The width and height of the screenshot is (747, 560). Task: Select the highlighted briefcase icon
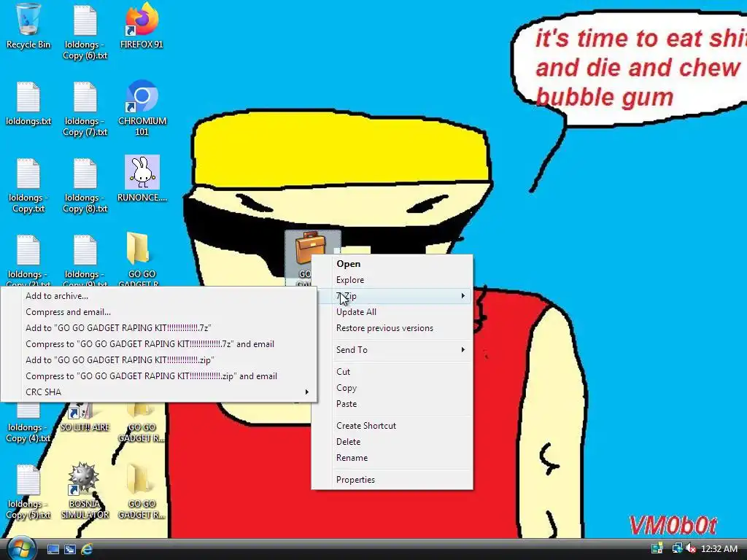click(x=311, y=248)
